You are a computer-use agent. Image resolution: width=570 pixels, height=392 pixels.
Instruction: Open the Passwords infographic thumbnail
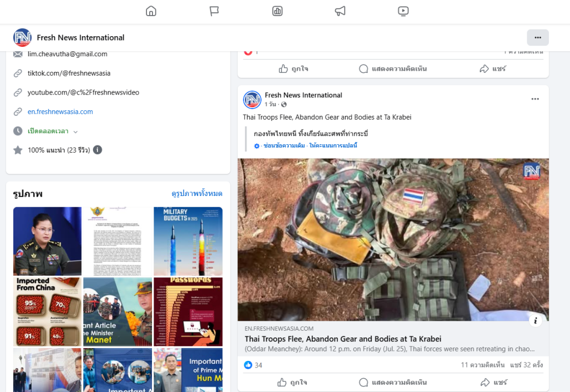coord(188,312)
